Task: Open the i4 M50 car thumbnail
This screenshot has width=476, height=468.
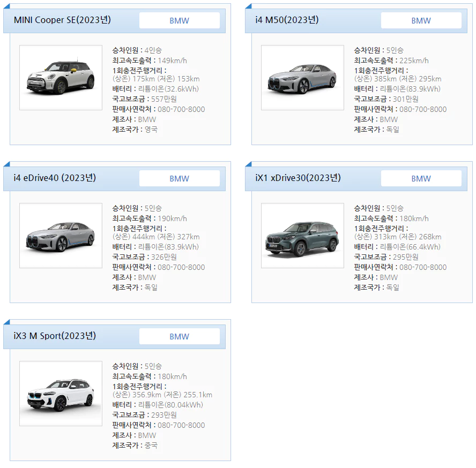Action: 302,78
